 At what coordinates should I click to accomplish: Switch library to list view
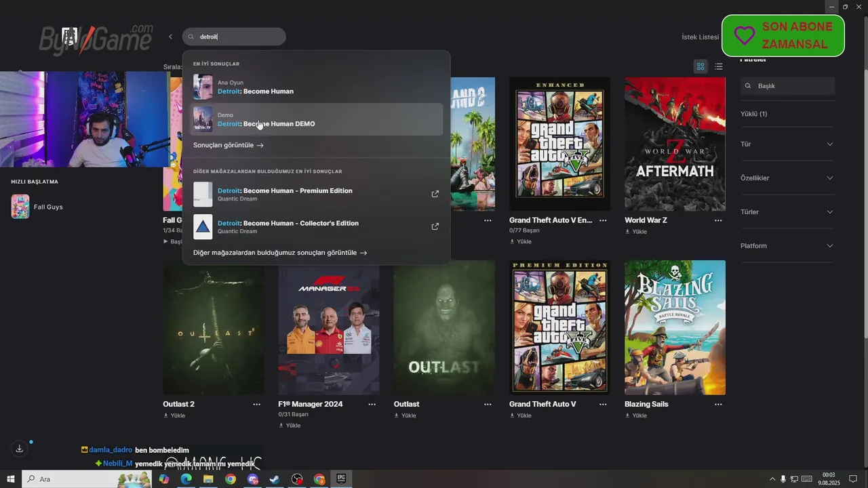pyautogui.click(x=719, y=66)
